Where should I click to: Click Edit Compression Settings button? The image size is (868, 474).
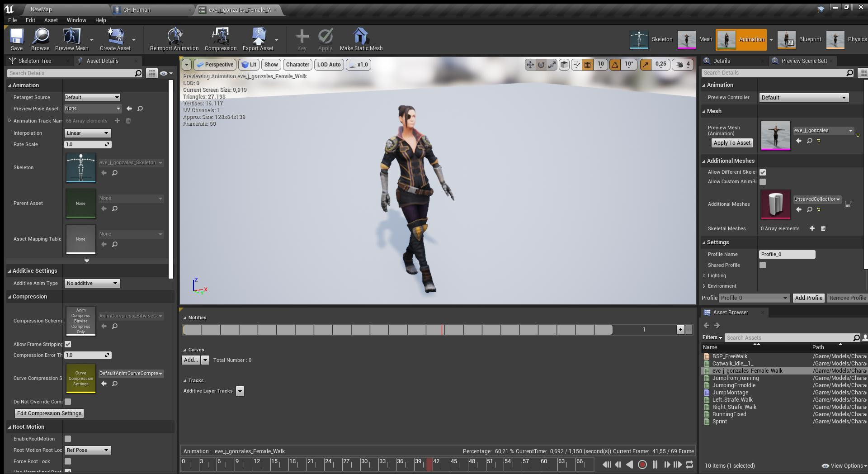(49, 413)
